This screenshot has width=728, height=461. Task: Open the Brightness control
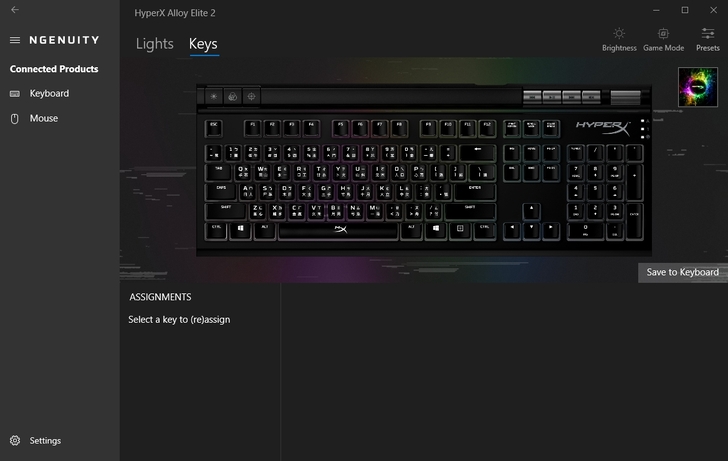coord(619,39)
